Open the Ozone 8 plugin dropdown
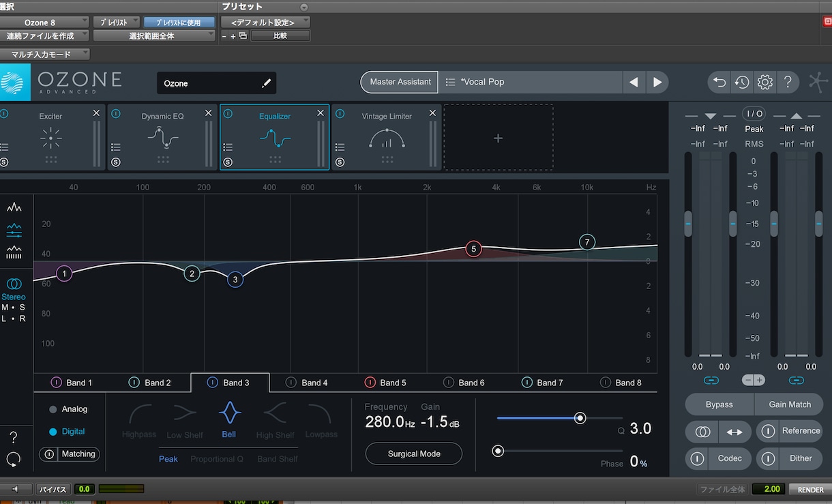The image size is (832, 504). pyautogui.click(x=45, y=23)
